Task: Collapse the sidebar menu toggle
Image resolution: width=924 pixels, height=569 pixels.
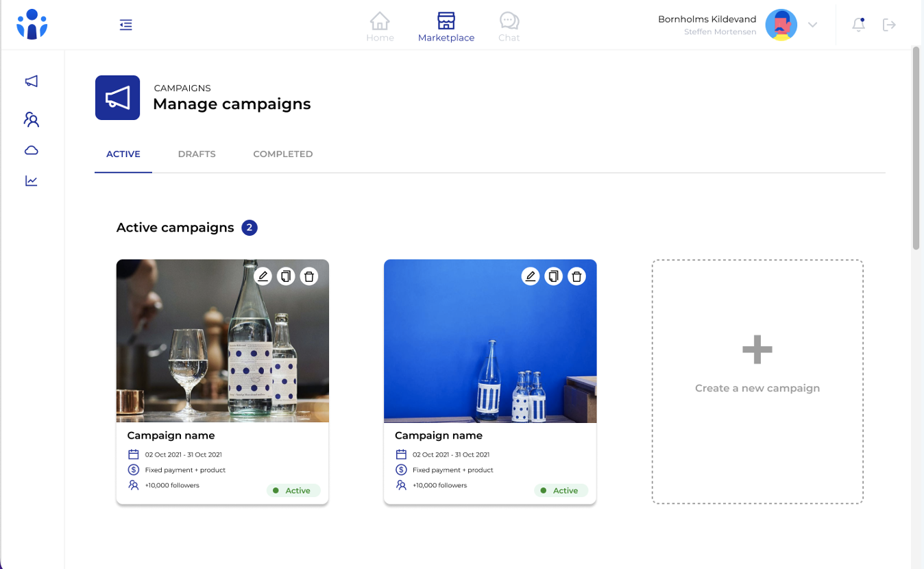Action: (125, 25)
